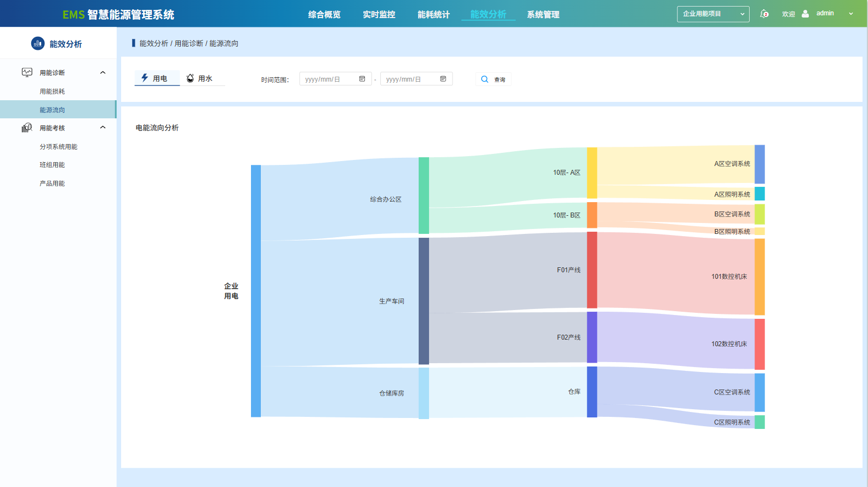
Task: Open 用能损耗 in the sidebar
Action: point(52,91)
